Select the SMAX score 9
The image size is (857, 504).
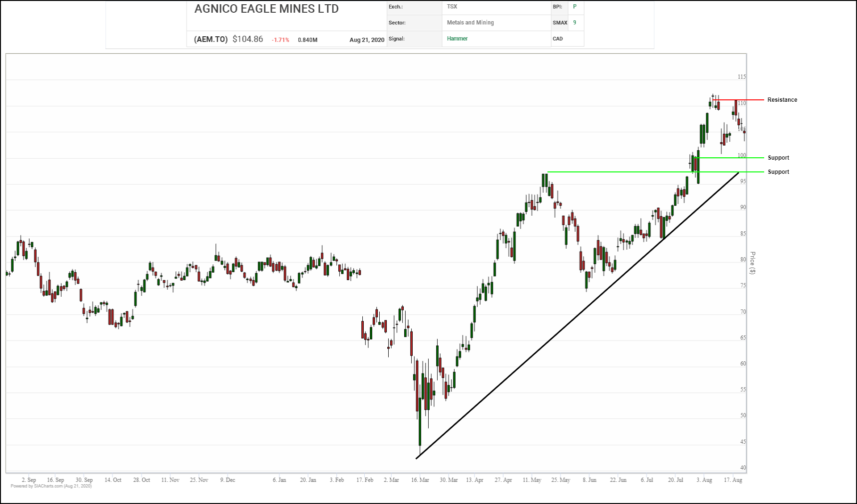574,23
